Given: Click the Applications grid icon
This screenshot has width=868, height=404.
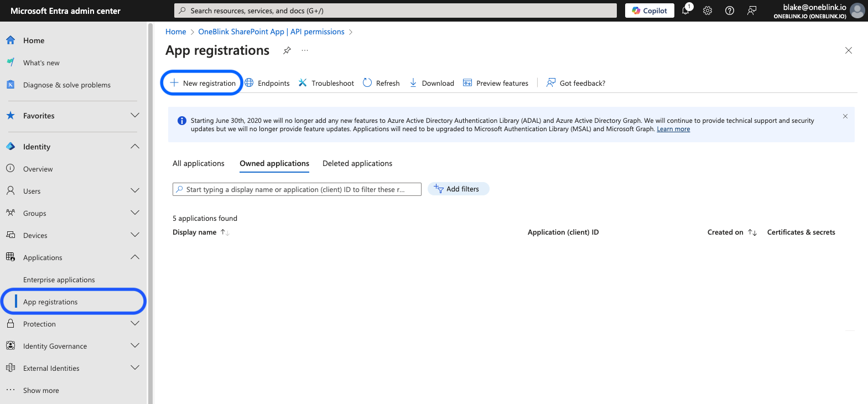Looking at the screenshot, I should coord(11,257).
